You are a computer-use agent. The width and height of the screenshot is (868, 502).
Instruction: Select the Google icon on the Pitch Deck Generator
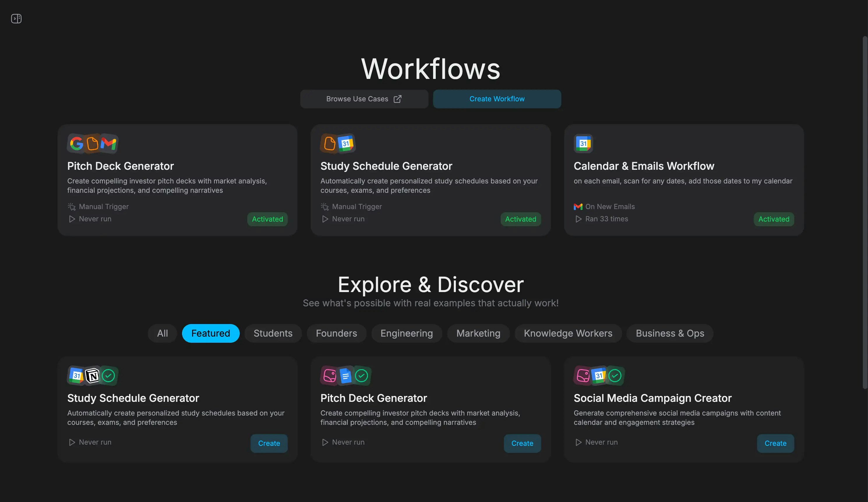click(x=77, y=144)
